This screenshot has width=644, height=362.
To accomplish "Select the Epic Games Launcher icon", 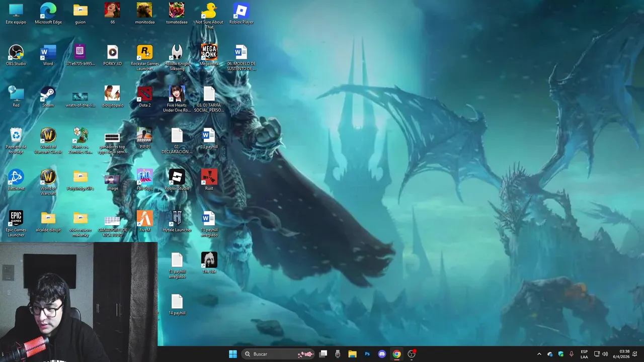I will [x=16, y=224].
